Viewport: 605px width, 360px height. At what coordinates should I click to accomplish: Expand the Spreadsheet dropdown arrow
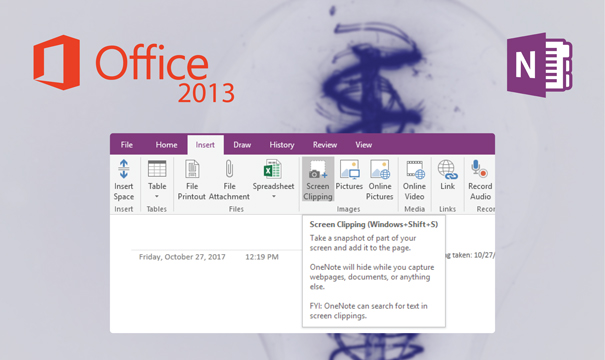coord(274,196)
